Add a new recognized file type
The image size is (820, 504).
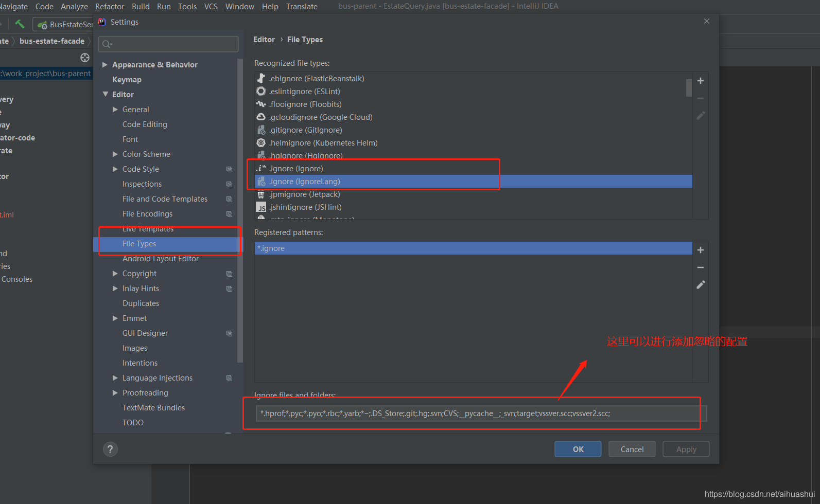tap(701, 81)
